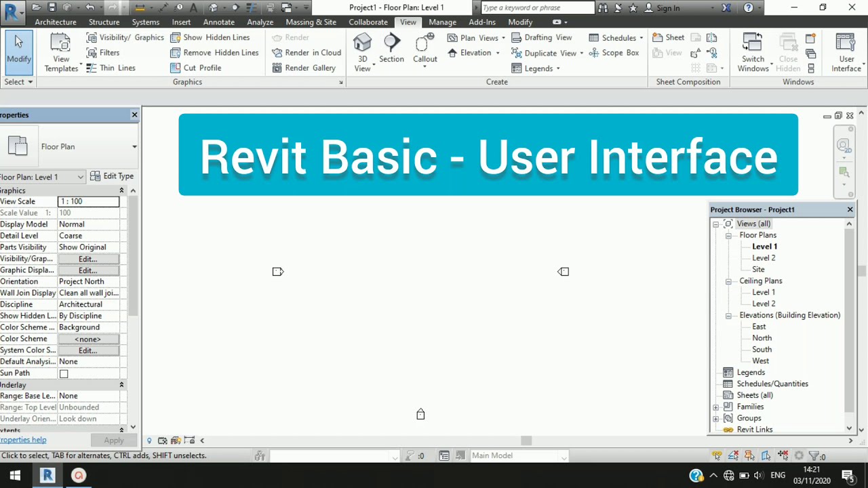The height and width of the screenshot is (488, 868).
Task: Create a new Sheet
Action: 669,37
